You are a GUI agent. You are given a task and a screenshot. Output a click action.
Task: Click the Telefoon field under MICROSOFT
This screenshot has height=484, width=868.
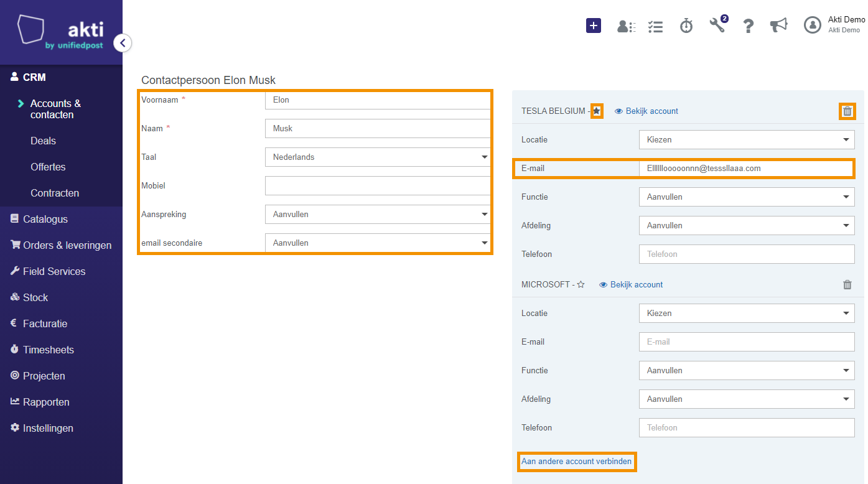[x=747, y=427]
